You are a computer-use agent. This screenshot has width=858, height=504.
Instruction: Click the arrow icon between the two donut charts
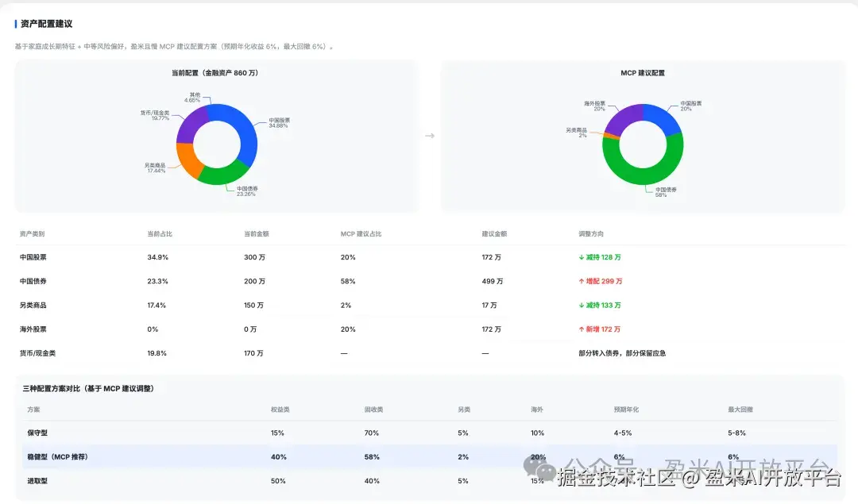pyautogui.click(x=429, y=135)
